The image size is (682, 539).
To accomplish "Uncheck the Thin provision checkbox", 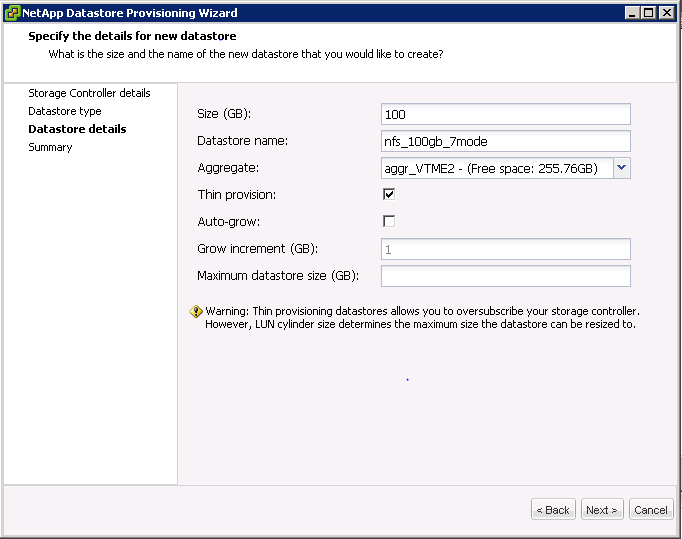I will (389, 194).
